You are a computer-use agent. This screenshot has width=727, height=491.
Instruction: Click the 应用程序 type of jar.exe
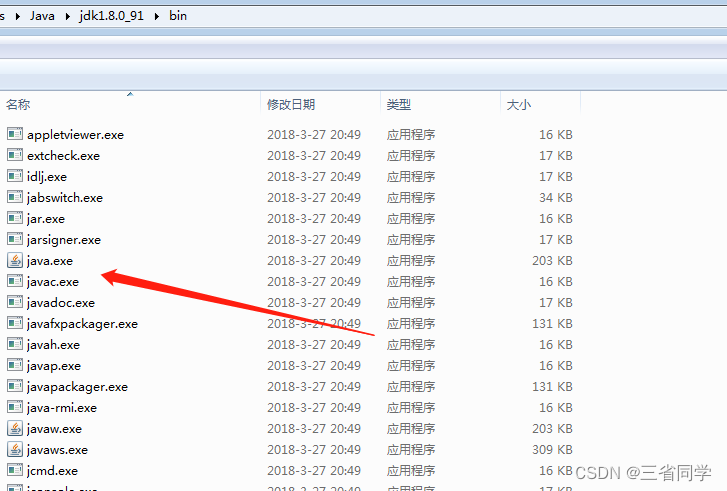(411, 218)
